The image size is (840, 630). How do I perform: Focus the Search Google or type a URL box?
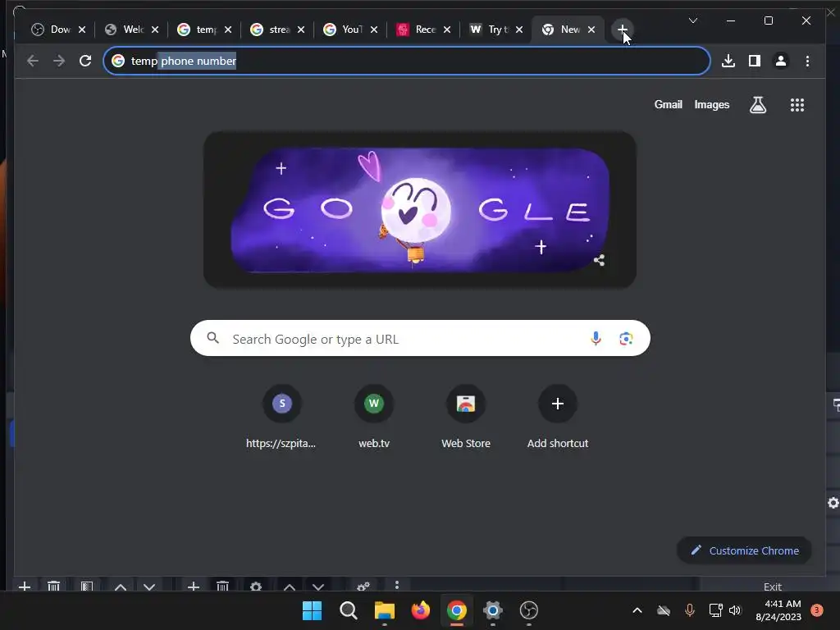pos(420,338)
